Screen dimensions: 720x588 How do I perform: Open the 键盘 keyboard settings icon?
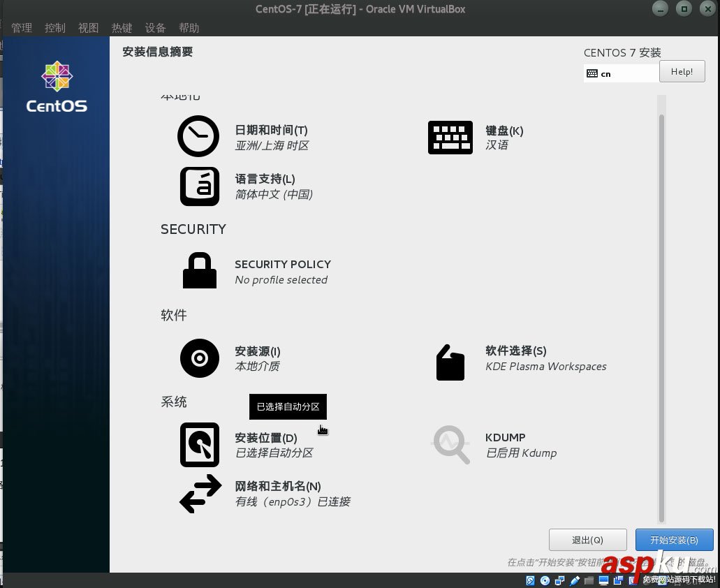coord(450,137)
